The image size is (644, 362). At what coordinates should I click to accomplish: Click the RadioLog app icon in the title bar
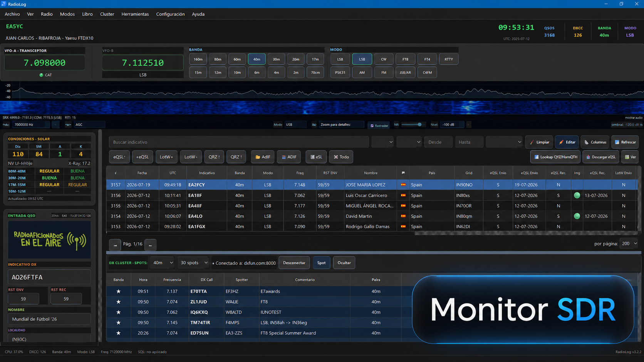[x=3, y=4]
